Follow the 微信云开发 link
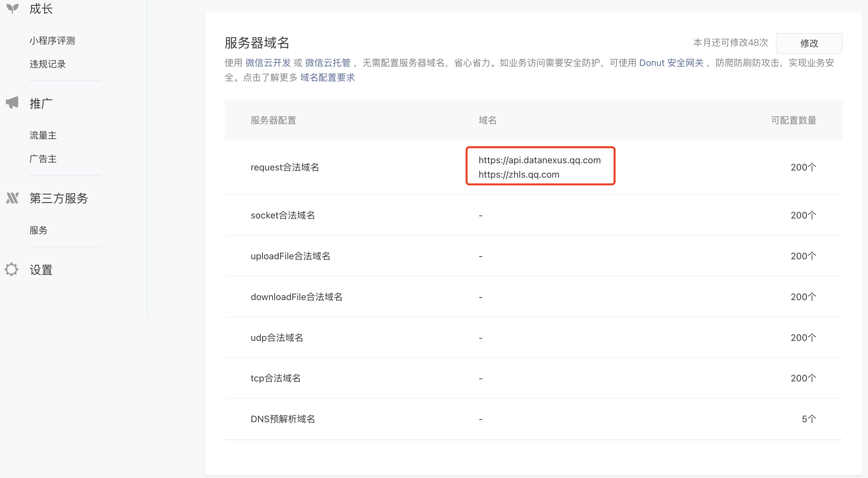This screenshot has height=478, width=868. [x=268, y=63]
